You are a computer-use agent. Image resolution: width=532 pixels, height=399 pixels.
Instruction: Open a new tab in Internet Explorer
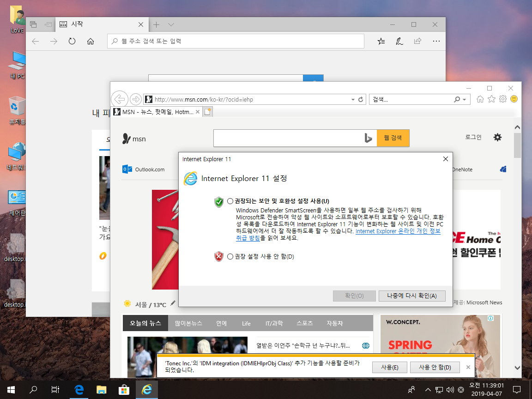208,112
